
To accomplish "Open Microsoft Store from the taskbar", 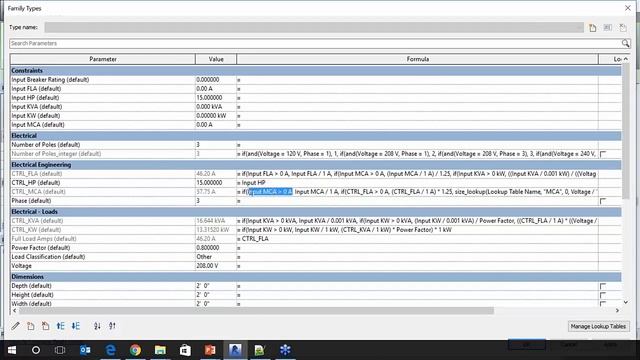I will pyautogui.click(x=185, y=350).
